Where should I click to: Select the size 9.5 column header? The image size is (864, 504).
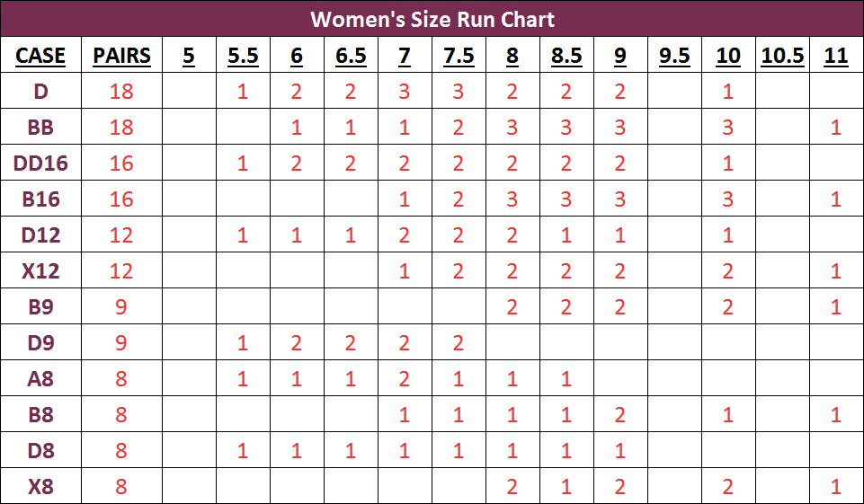[x=674, y=56]
